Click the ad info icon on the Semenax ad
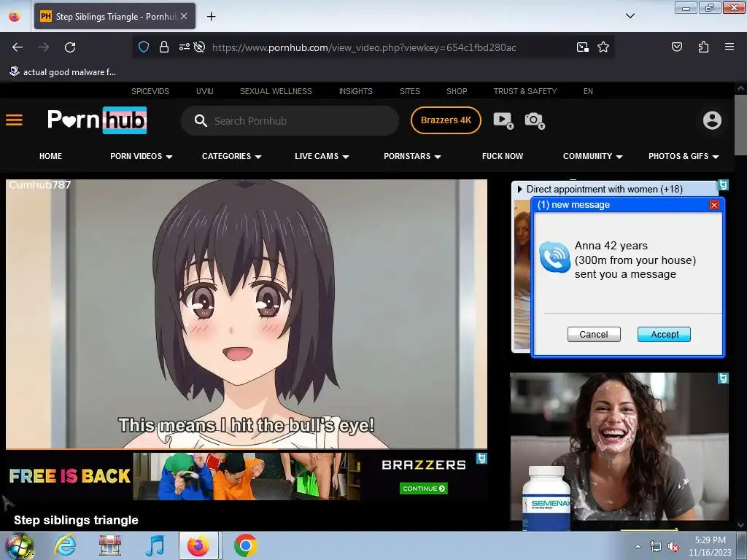 tap(723, 378)
